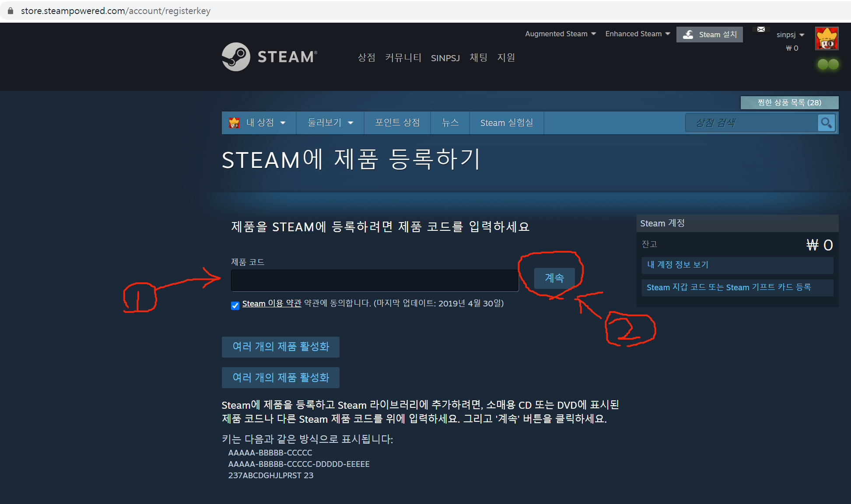
Task: Click the Steam logo icon
Action: tap(236, 57)
